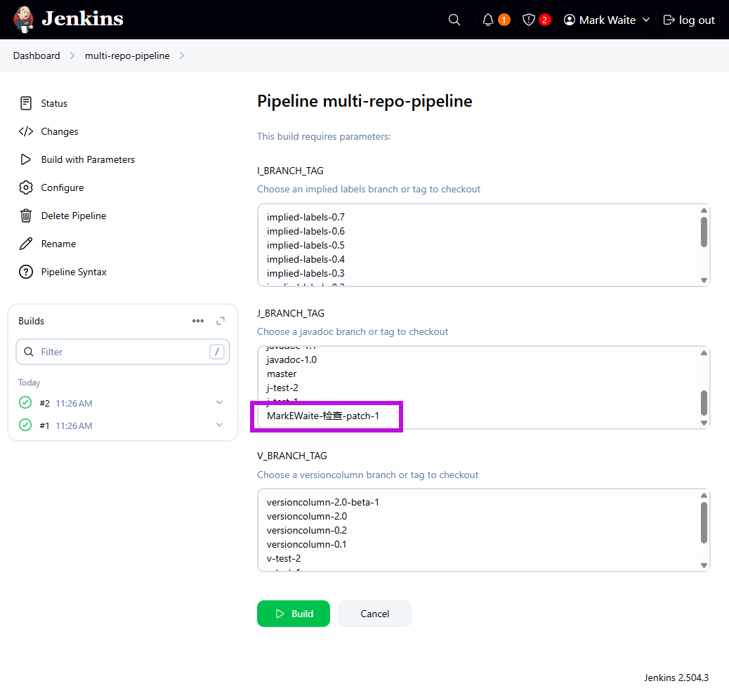Click the Filter search magnifier icon
Screen dimensions: 729x700
[x=29, y=352]
